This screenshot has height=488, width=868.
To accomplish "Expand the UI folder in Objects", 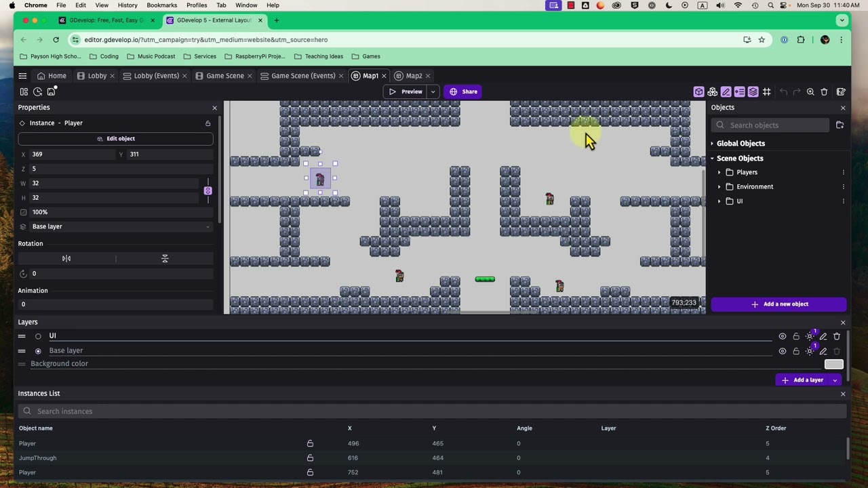I will point(719,201).
